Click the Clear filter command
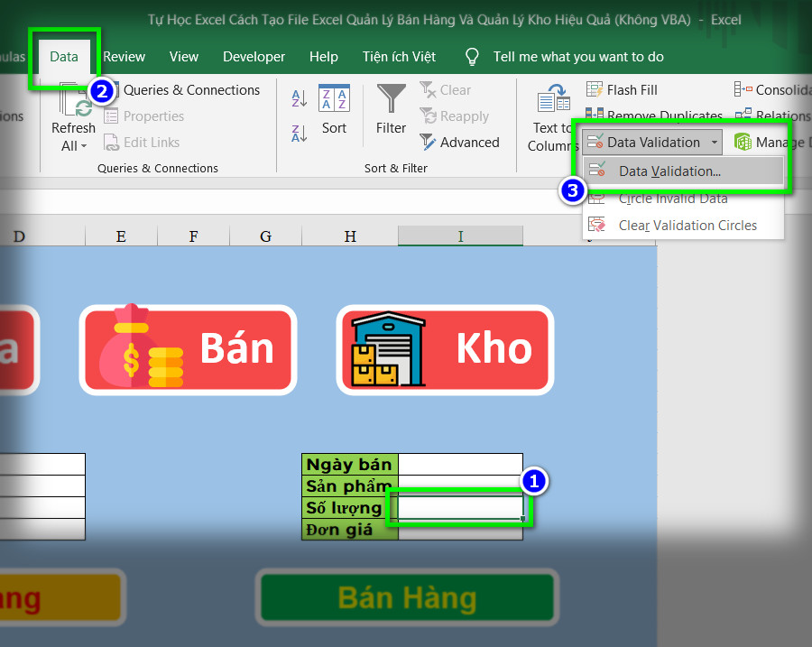 [x=446, y=90]
